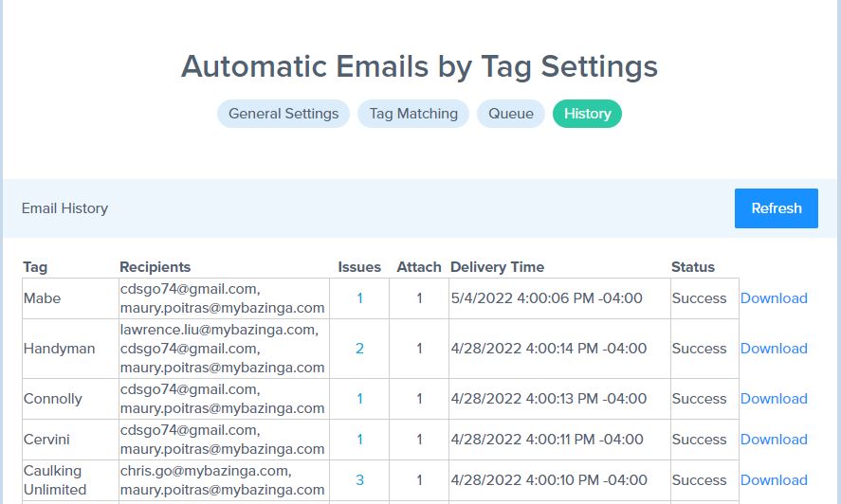Click the Handyman tag cell
The height and width of the screenshot is (504, 841).
point(70,349)
